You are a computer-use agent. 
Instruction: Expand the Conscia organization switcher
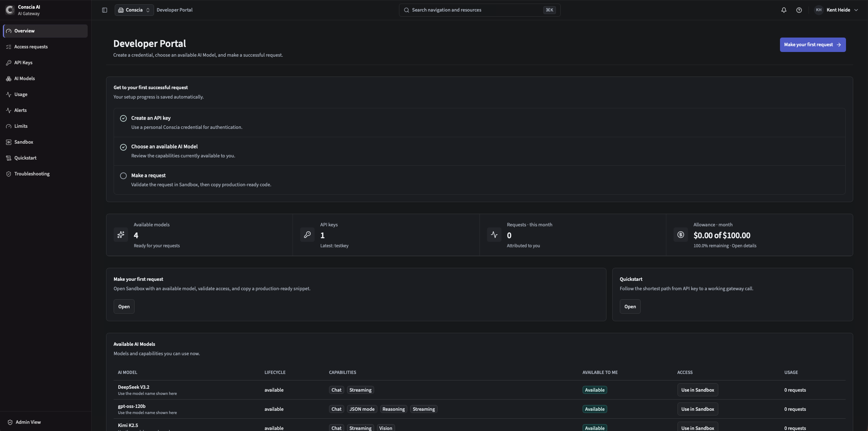click(x=134, y=10)
